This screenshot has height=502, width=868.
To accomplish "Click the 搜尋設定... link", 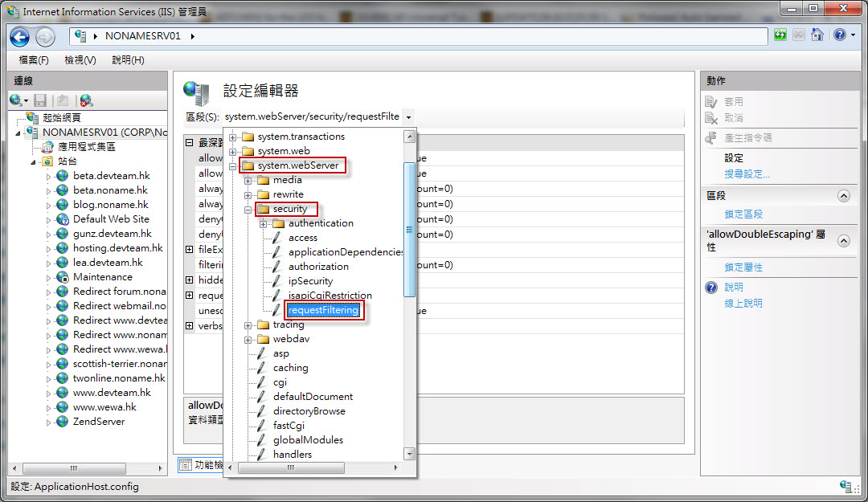I will (747, 174).
